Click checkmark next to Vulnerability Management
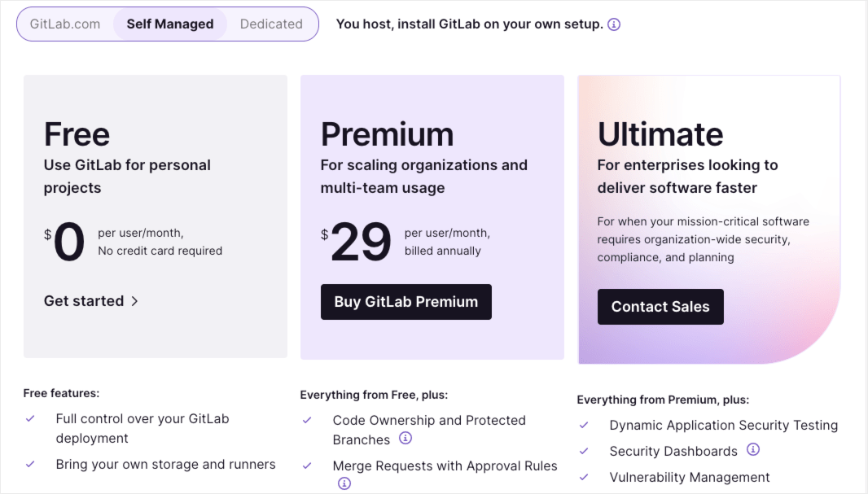Image resolution: width=868 pixels, height=494 pixels. pos(584,477)
